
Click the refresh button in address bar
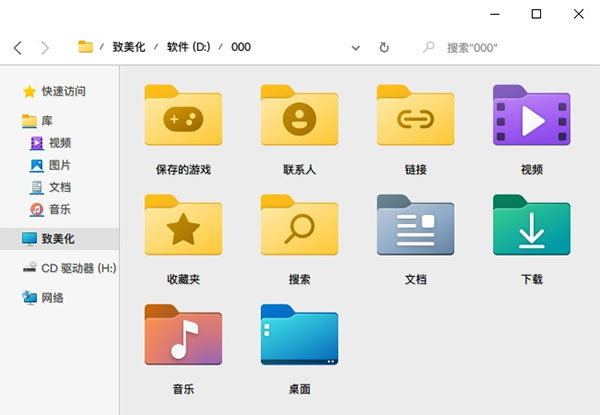(x=384, y=47)
